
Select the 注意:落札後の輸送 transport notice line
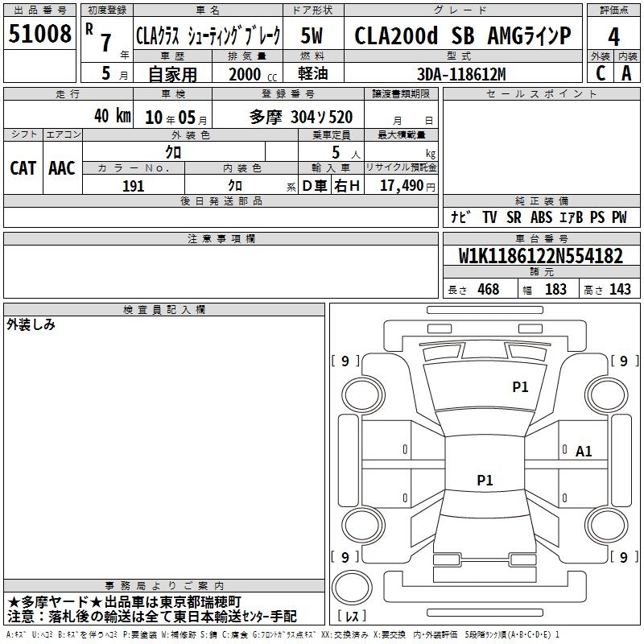click(x=152, y=617)
